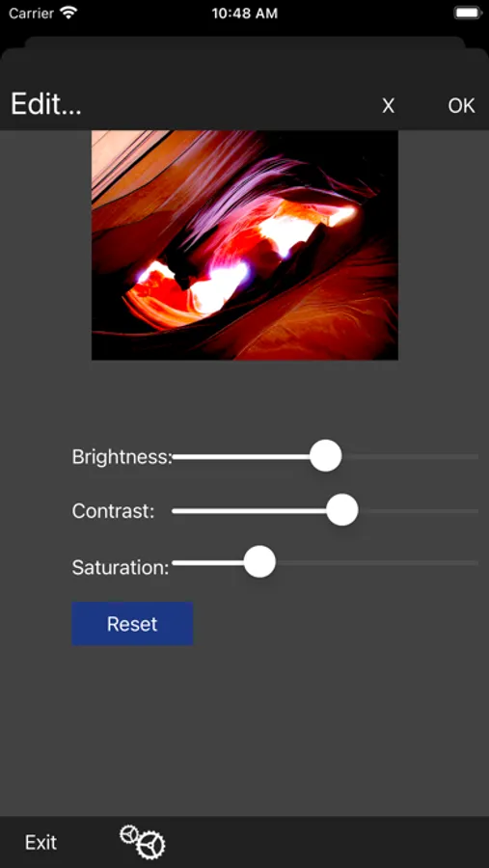Click the white filled part of Saturation track

pyautogui.click(x=208, y=562)
